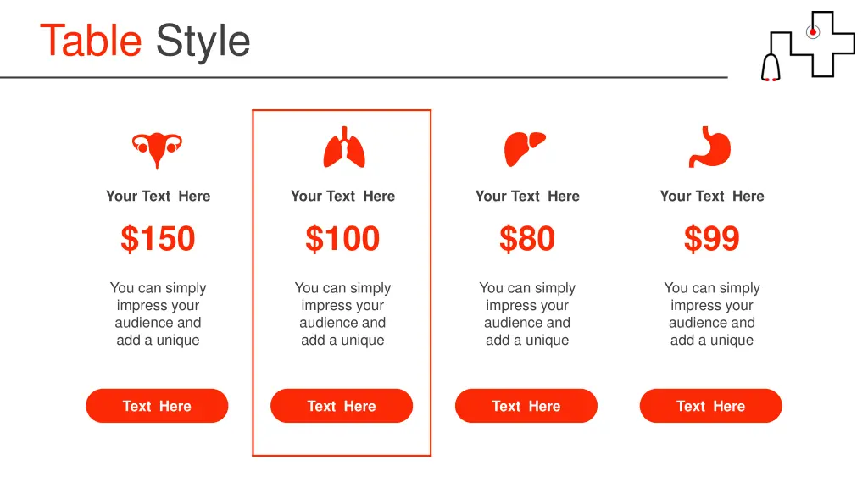The image size is (868, 488).
Task: Click Your Text Here heading above $150
Action: [159, 196]
